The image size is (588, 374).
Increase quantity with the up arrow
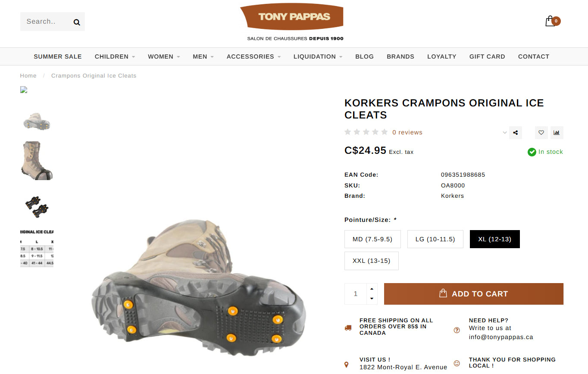point(372,289)
